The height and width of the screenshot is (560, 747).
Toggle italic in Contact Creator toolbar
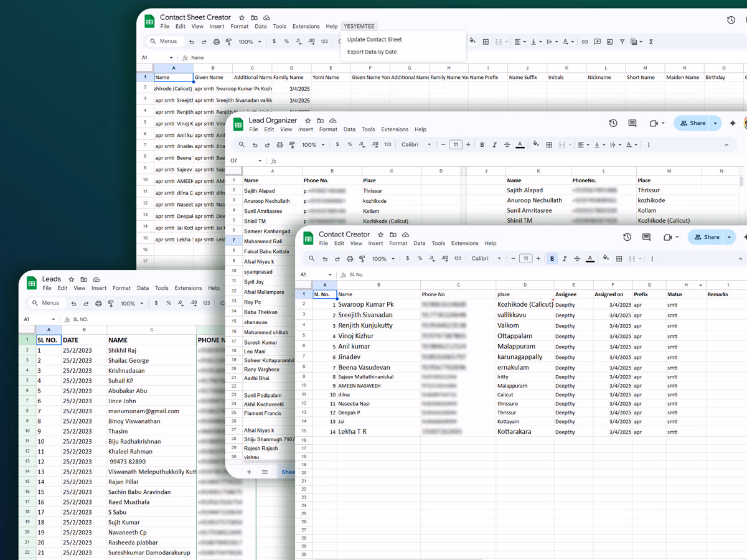click(x=565, y=258)
